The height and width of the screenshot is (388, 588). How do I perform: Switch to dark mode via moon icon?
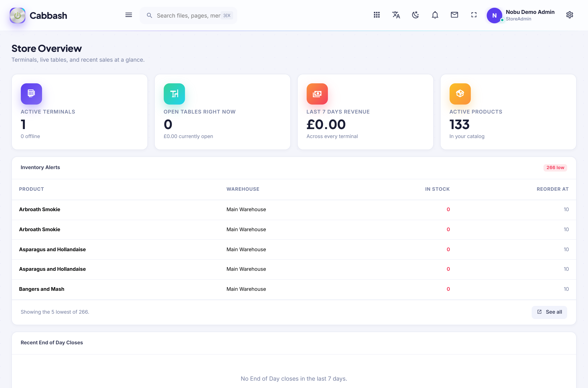pyautogui.click(x=415, y=15)
